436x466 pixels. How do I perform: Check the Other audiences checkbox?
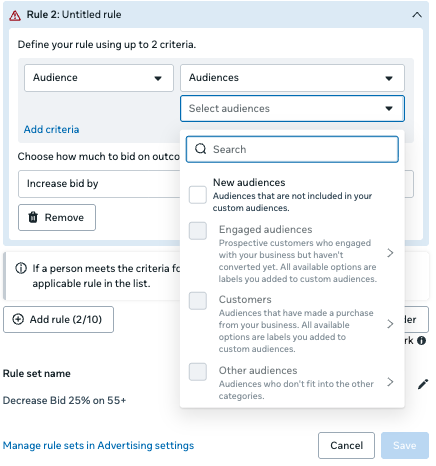coord(198,372)
